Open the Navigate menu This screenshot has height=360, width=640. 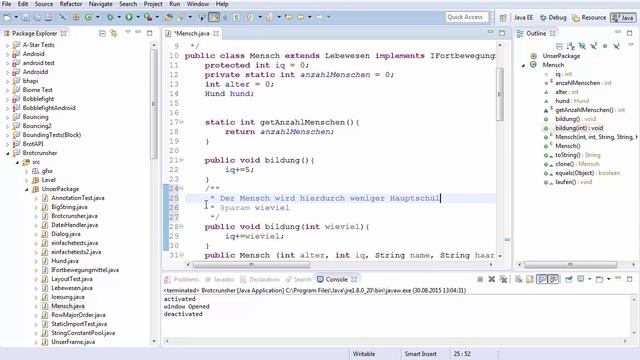100,4
